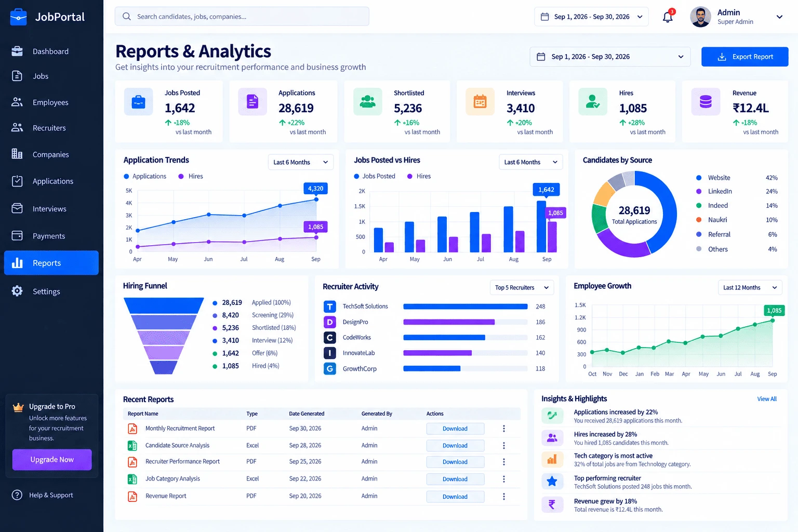798x532 pixels.
Task: Open Employee Growth Last 12 Months dropdown
Action: (750, 288)
